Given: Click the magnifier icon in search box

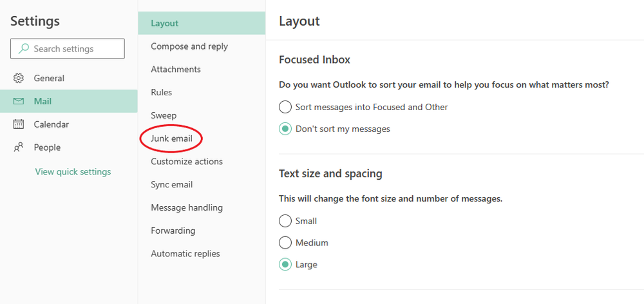Looking at the screenshot, I should click(24, 48).
